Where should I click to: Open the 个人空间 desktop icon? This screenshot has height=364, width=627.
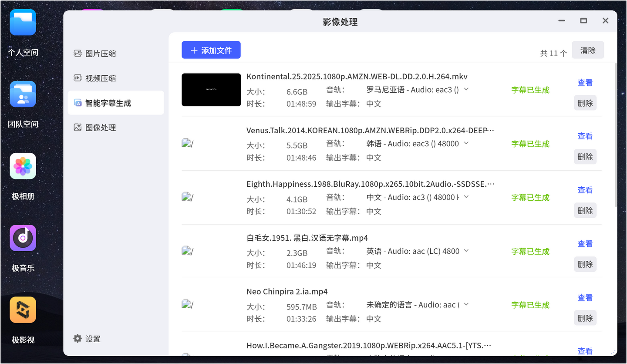(23, 23)
